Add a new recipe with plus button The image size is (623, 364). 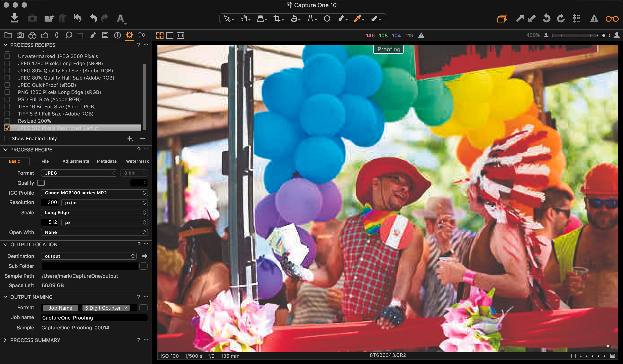[130, 139]
